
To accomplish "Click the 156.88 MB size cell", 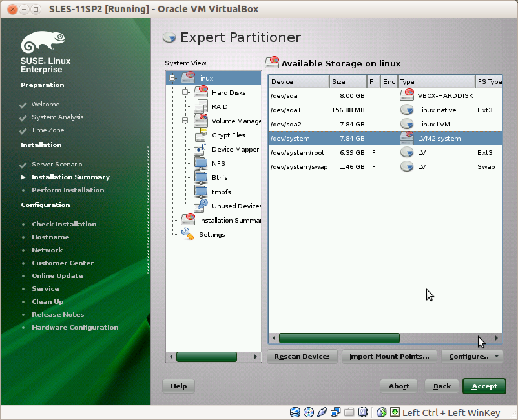I will (348, 110).
